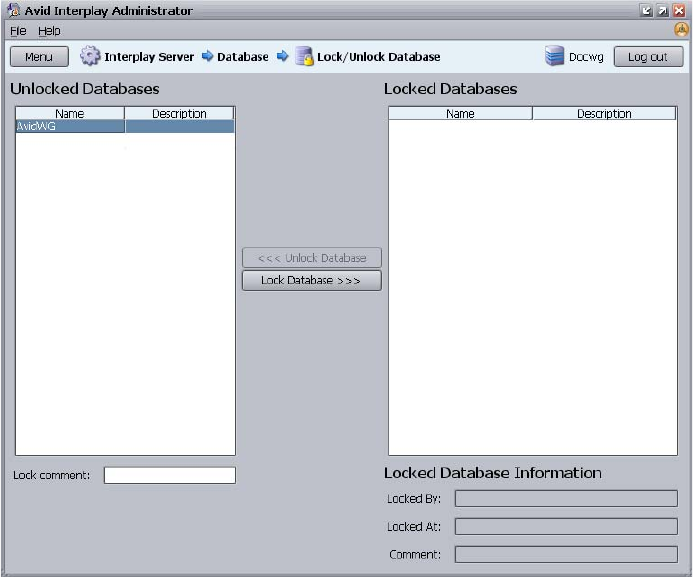Log out of the server

[648, 57]
